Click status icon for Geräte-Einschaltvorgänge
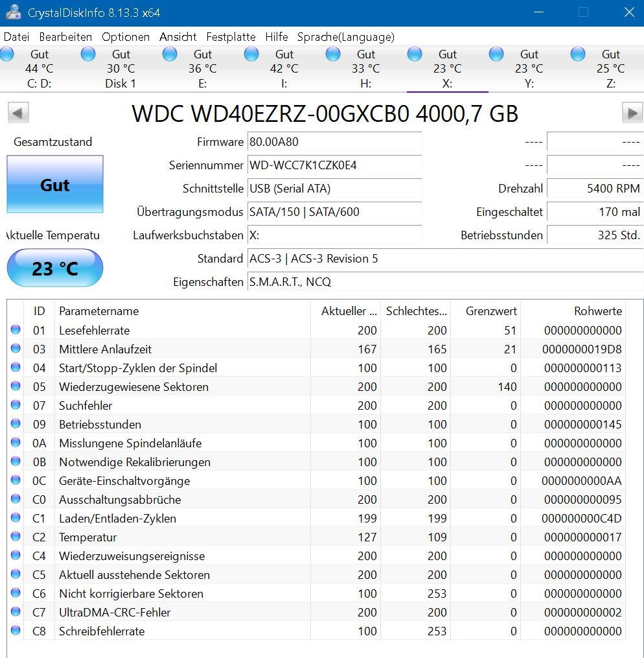644x658 pixels. pos(16,480)
